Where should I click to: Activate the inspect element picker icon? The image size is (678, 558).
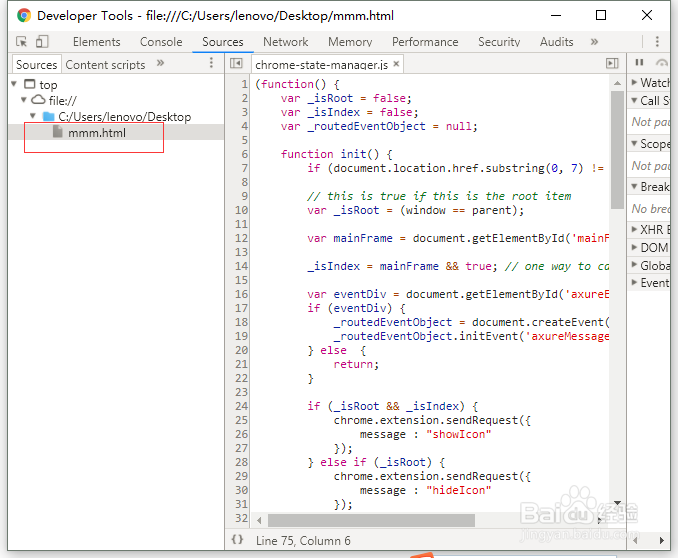(x=21, y=42)
